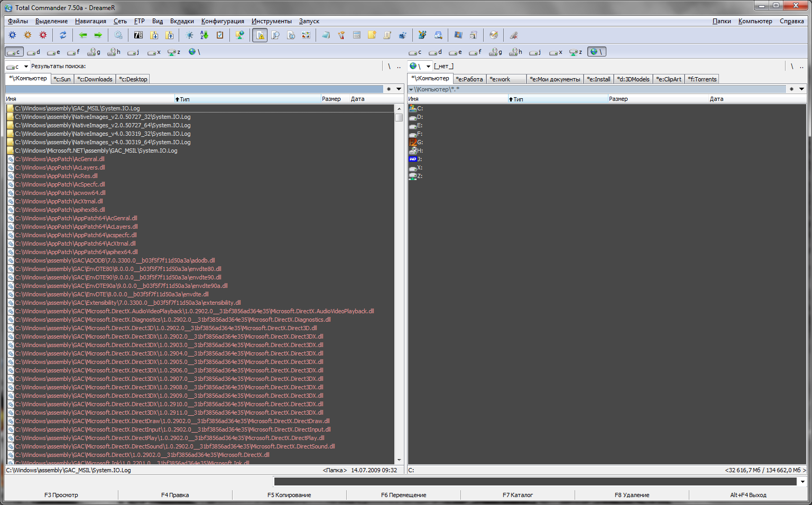This screenshot has height=505, width=812.
Task: Switch to right tab d:3DModels
Action: click(634, 79)
